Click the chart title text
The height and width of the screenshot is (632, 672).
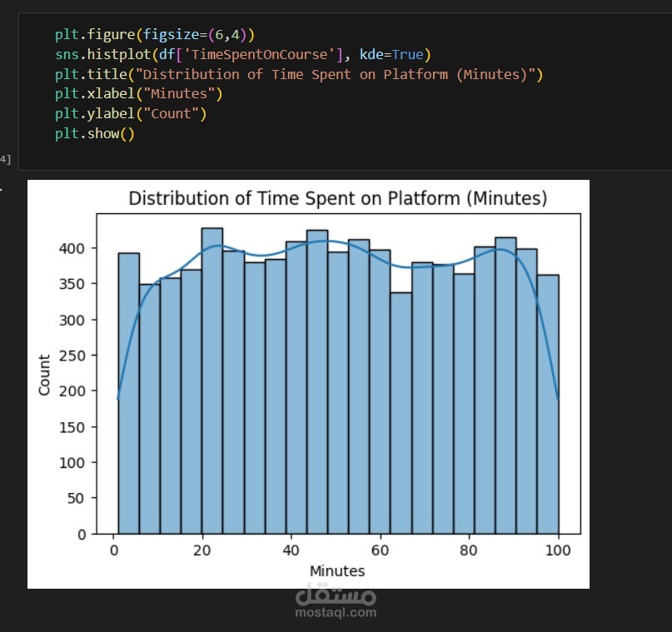tap(338, 198)
